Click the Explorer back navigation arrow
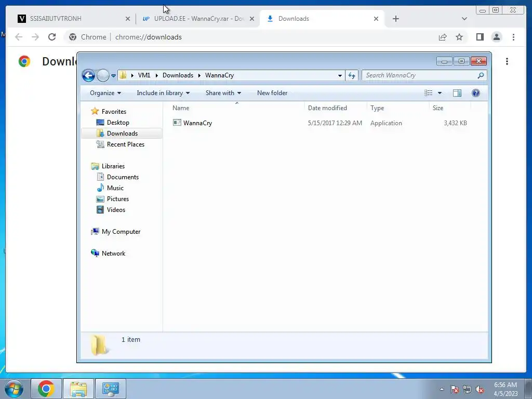The width and height of the screenshot is (532, 399). tap(88, 75)
